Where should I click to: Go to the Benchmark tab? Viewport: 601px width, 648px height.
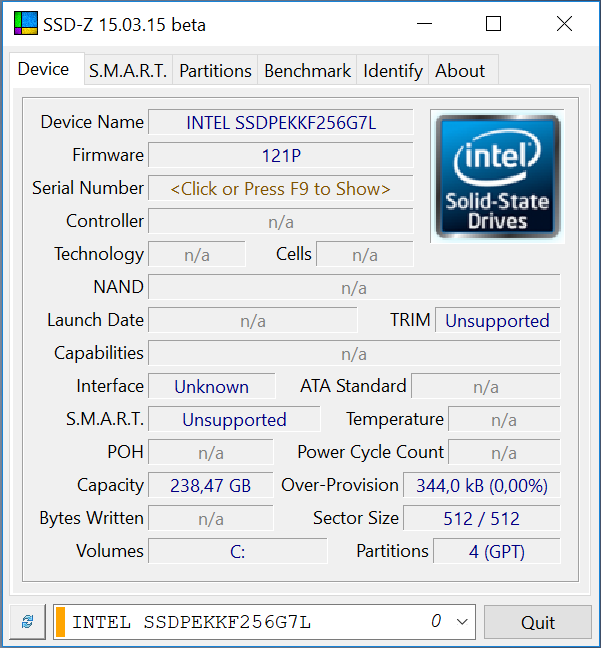tap(308, 71)
